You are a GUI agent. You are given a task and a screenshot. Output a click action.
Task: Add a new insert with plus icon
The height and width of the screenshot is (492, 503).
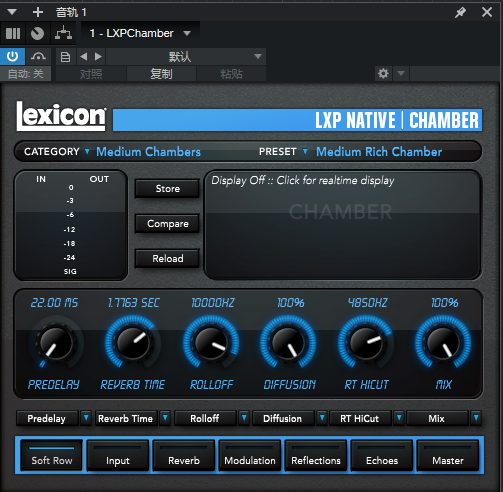[x=38, y=12]
